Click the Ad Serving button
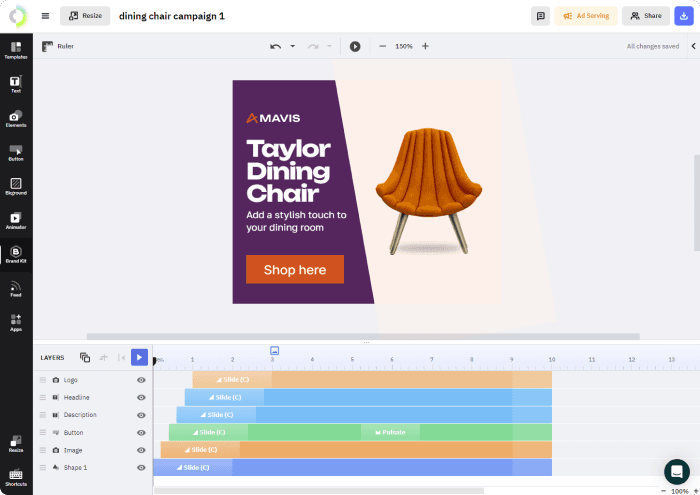Screen dimensions: 700x495 pyautogui.click(x=586, y=16)
